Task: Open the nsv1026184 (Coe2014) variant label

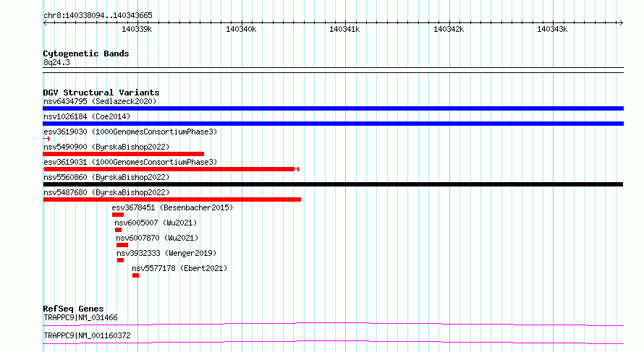Action: click(87, 116)
